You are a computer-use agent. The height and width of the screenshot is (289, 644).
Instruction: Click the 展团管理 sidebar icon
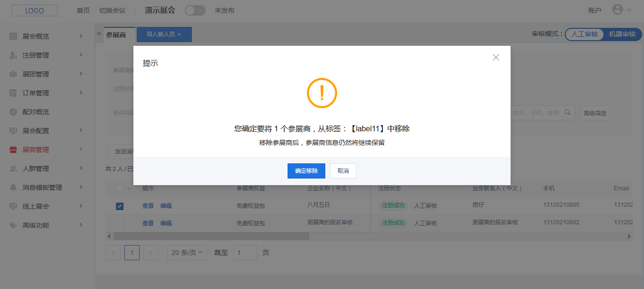coord(13,74)
